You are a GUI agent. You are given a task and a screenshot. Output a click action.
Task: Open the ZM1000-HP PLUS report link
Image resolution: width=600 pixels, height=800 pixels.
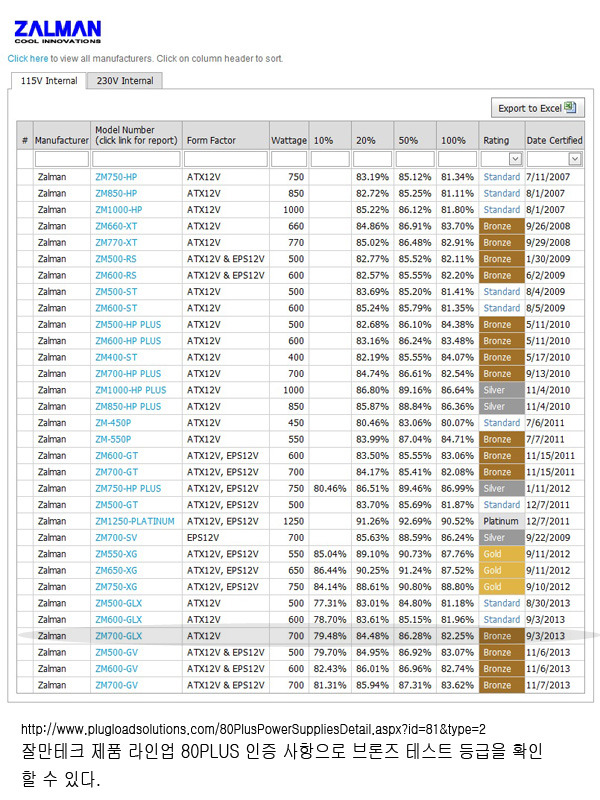[x=131, y=390]
